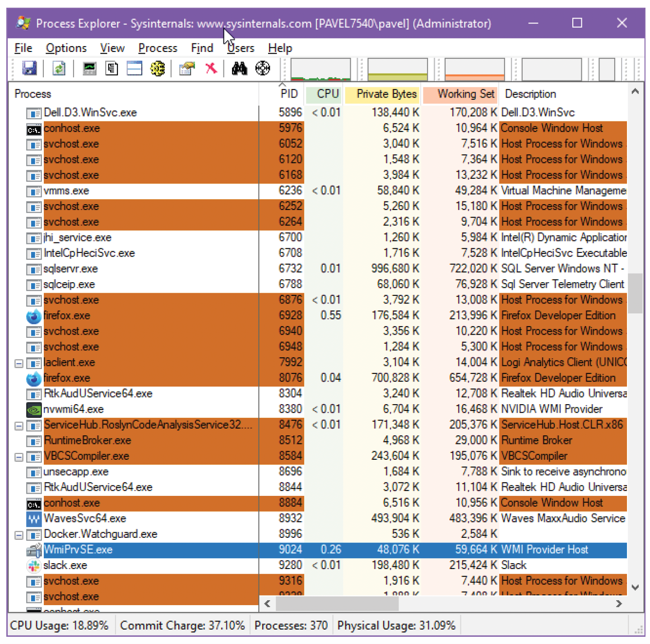The width and height of the screenshot is (650, 644).
Task: Click the CPU usage mini graph
Action: tap(320, 69)
